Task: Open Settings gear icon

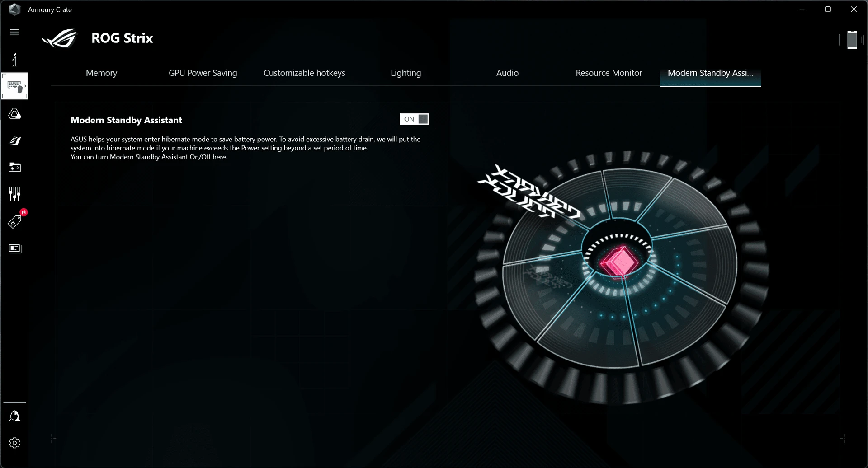Action: [x=14, y=443]
